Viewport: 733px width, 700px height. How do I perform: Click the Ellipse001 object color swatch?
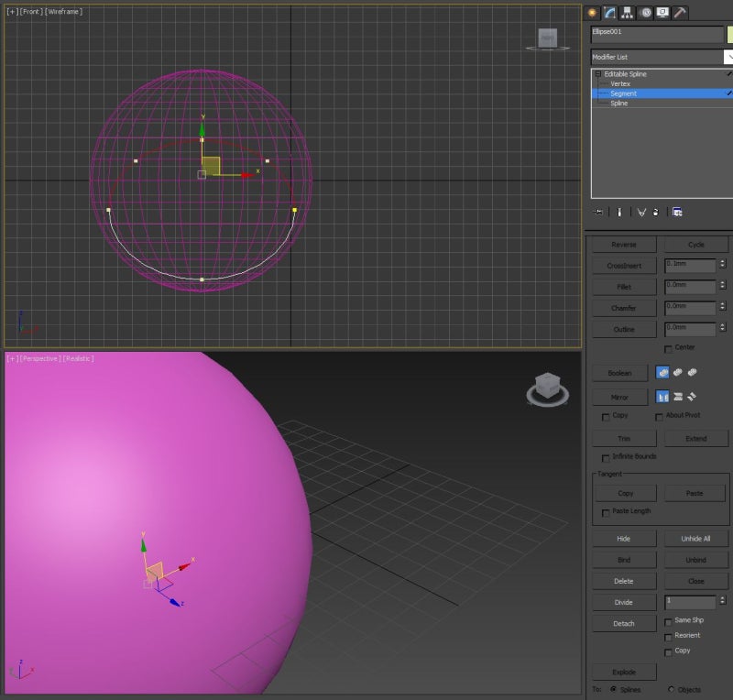(x=727, y=33)
